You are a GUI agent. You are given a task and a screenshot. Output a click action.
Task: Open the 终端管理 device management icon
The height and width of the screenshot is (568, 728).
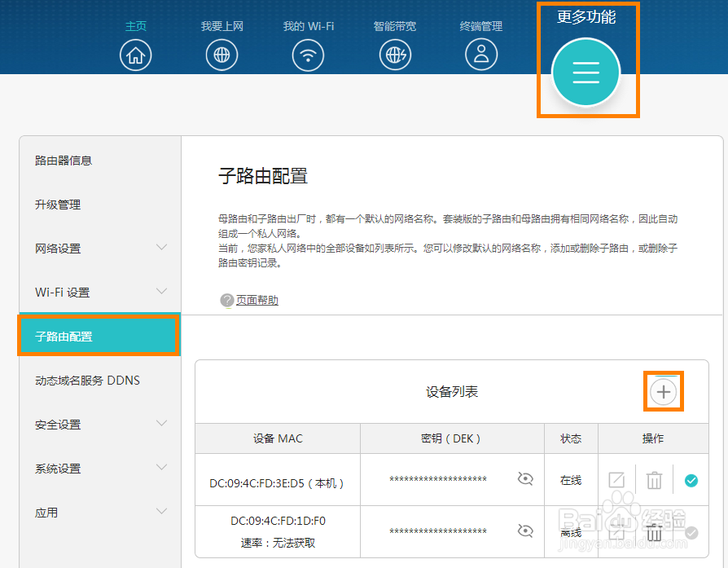click(x=480, y=55)
